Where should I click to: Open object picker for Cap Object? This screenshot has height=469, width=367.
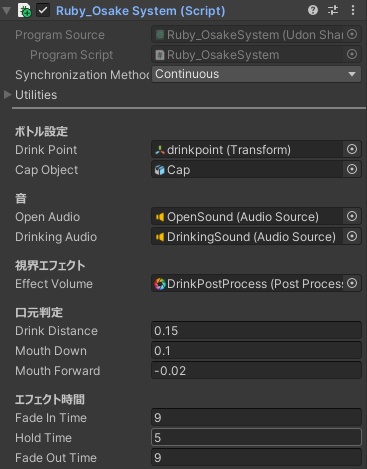(x=352, y=169)
